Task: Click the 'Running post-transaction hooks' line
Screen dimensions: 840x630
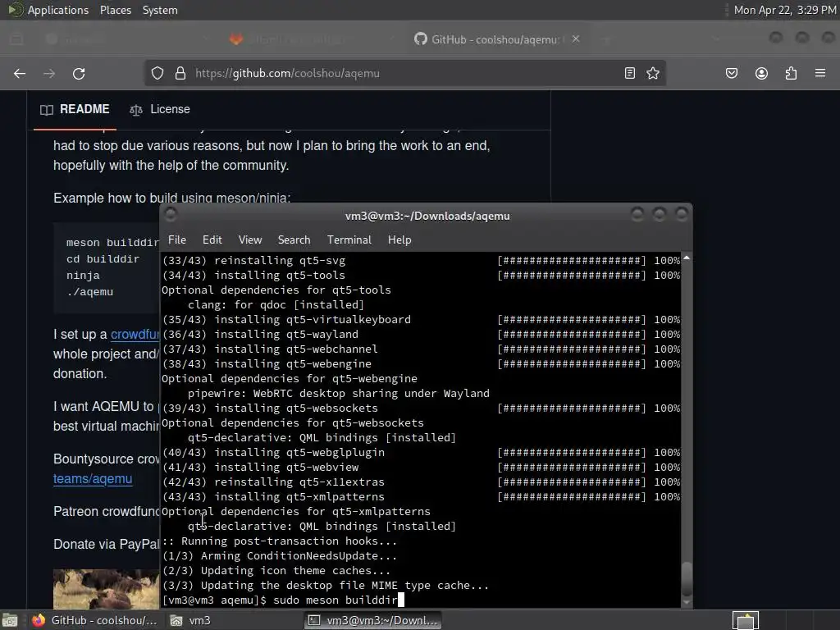Action: point(279,541)
